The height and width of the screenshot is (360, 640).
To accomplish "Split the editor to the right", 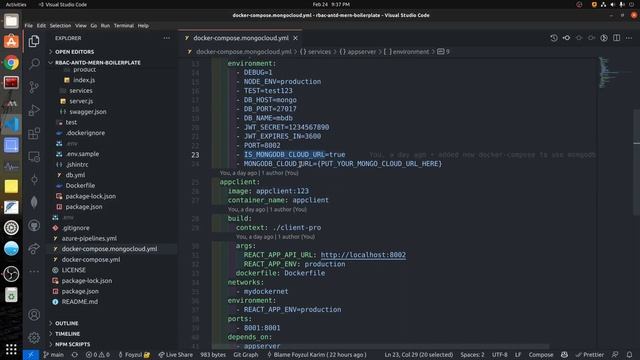I will (616, 38).
